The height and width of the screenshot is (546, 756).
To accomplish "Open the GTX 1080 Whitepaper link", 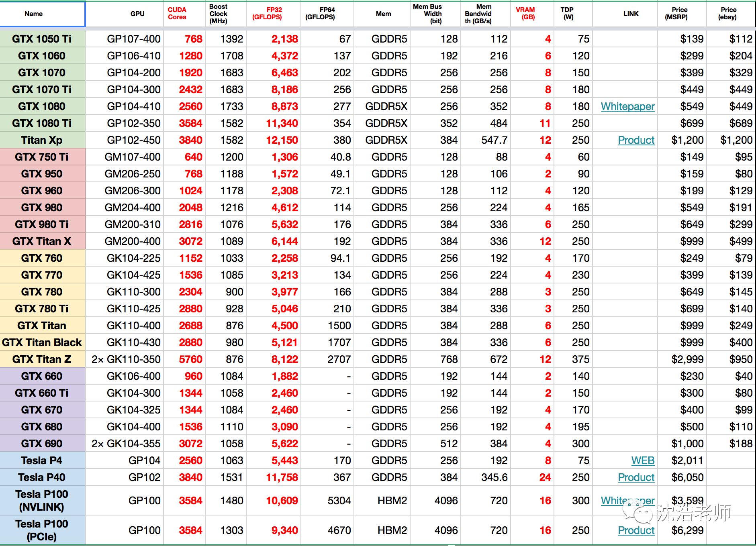I will click(627, 106).
